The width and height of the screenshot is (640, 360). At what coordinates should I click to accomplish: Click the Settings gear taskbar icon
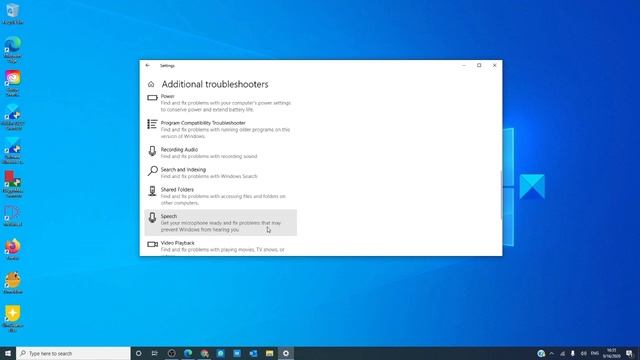click(286, 353)
